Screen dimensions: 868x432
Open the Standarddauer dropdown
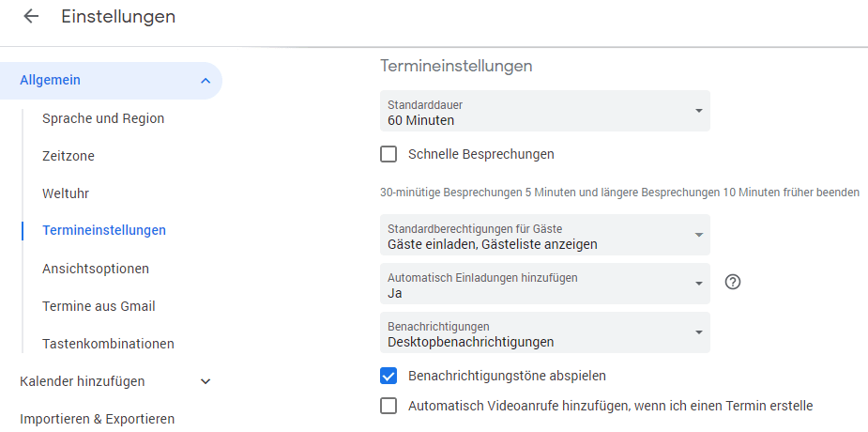[x=544, y=111]
